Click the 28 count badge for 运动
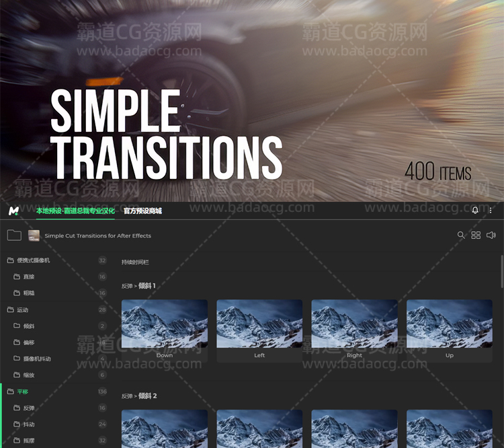Viewport: 504px width, 448px height. point(102,310)
